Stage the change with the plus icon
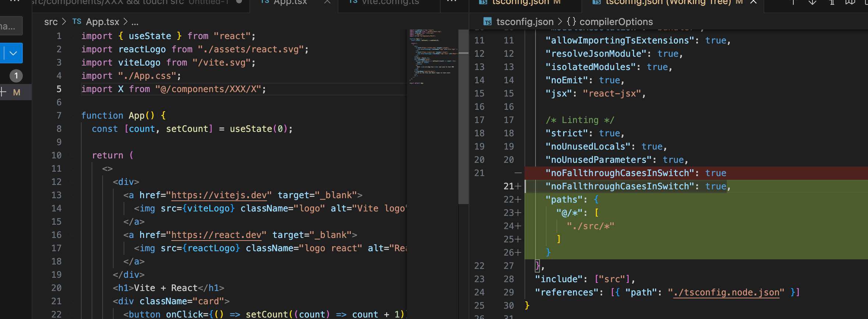 (3, 92)
